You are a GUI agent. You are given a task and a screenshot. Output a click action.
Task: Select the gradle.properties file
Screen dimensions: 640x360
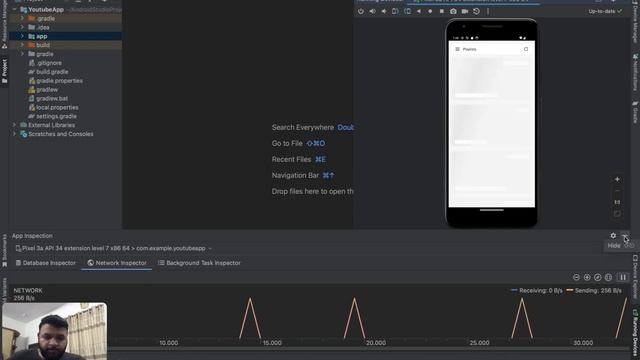point(56,81)
